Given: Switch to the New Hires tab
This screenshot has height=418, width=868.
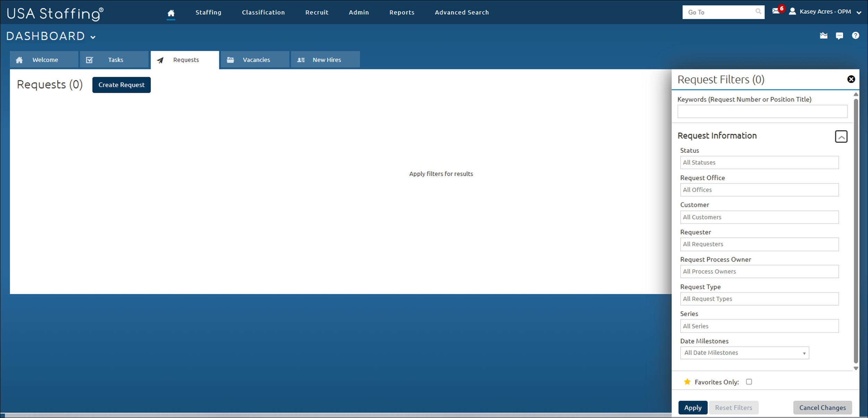Looking at the screenshot, I should 325,59.
